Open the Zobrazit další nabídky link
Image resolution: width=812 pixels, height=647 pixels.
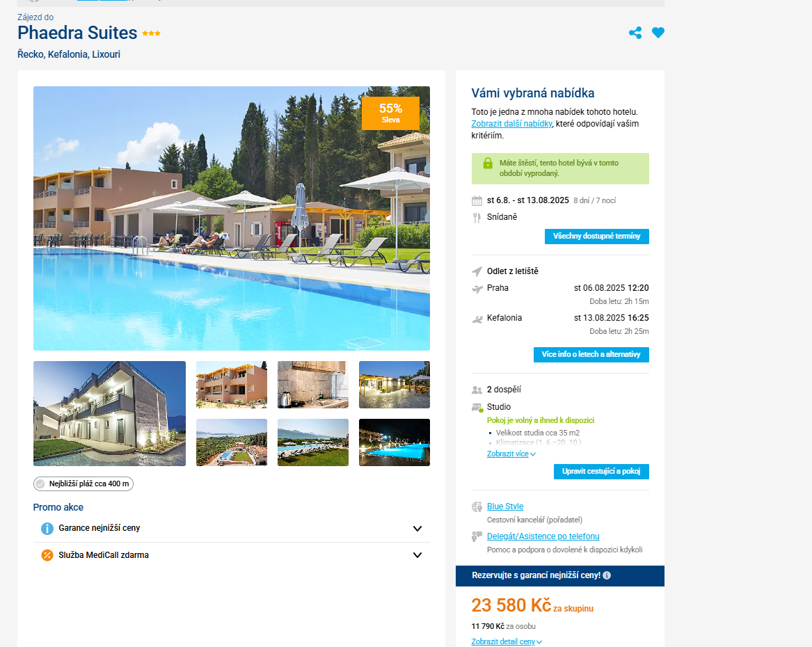click(511, 124)
